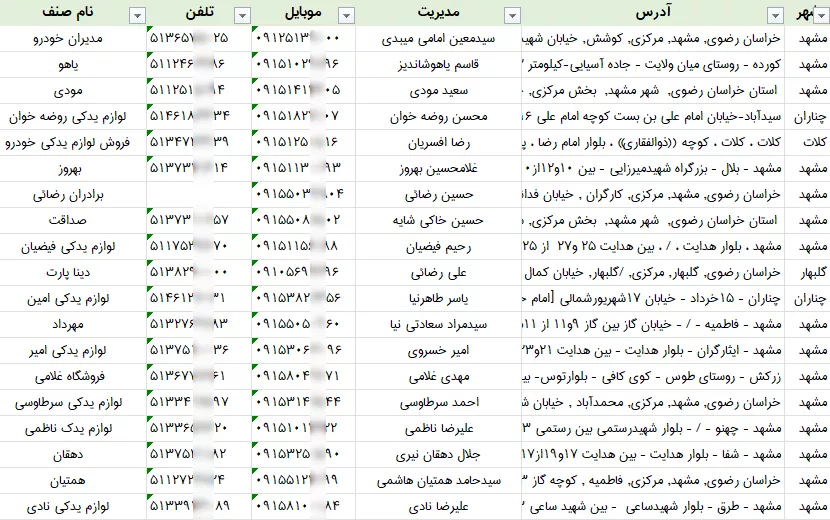Select manager cell یاسر طاهرنیا
This screenshot has height=520, width=830.
439,298
